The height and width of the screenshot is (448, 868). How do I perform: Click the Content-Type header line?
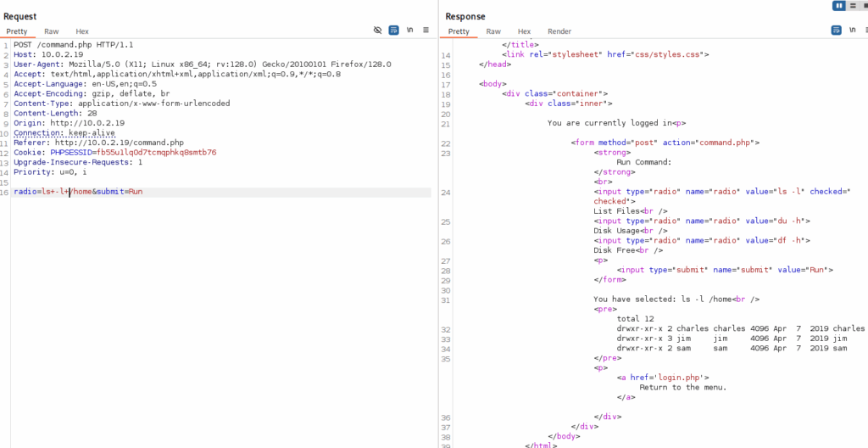[x=122, y=104]
